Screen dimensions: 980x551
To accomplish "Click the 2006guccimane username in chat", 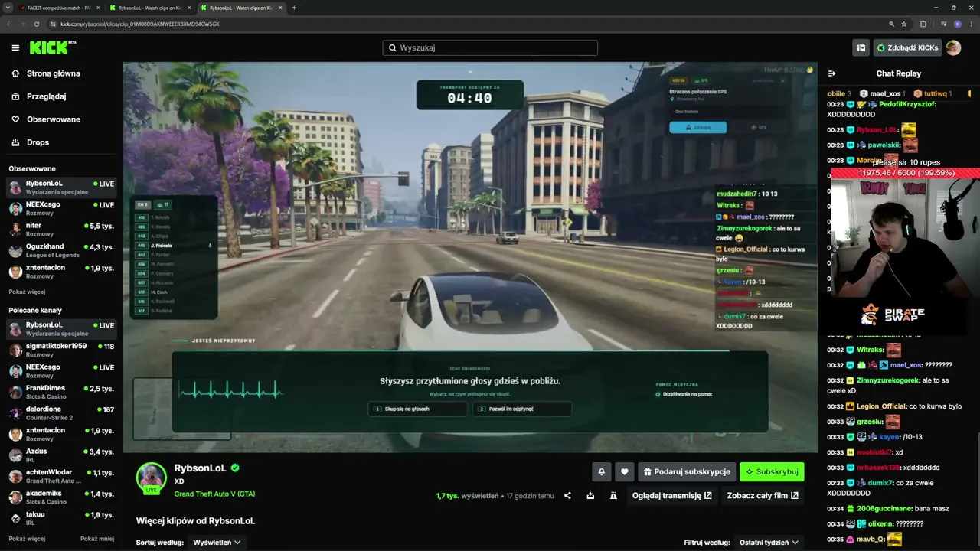I will tap(884, 509).
